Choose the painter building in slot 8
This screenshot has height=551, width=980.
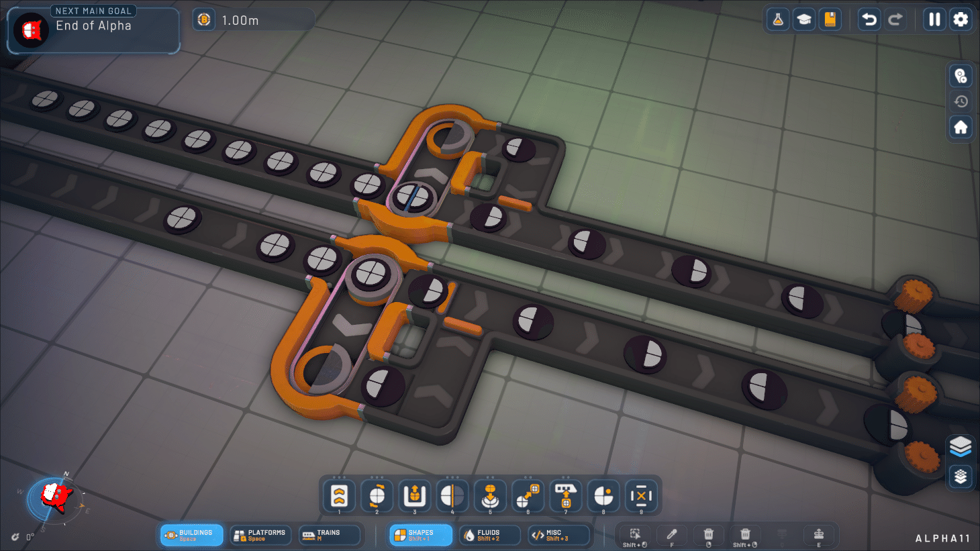pos(603,497)
